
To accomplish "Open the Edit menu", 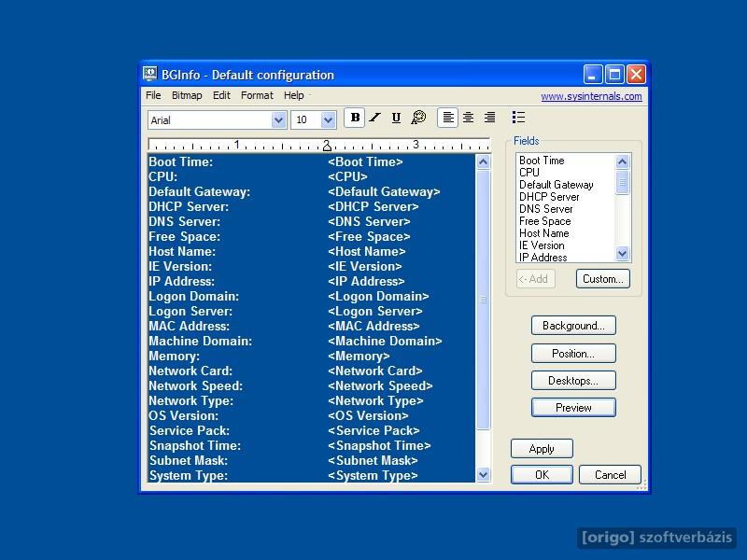I will point(221,95).
